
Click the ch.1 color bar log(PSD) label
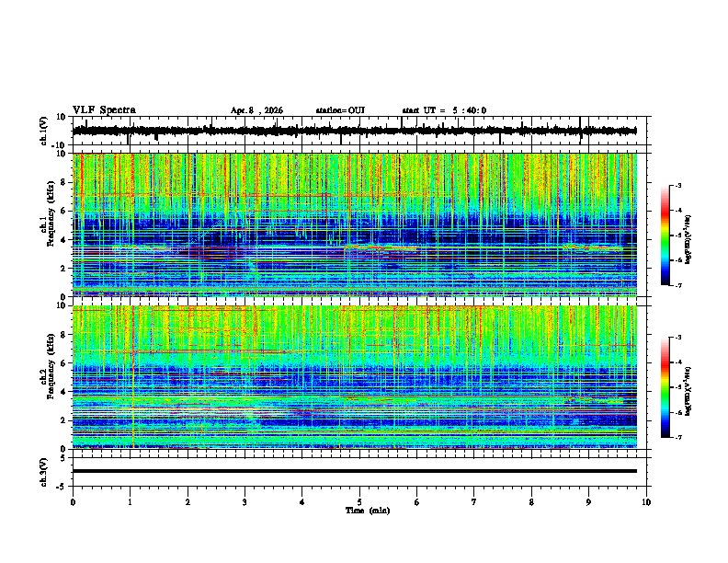coord(688,239)
